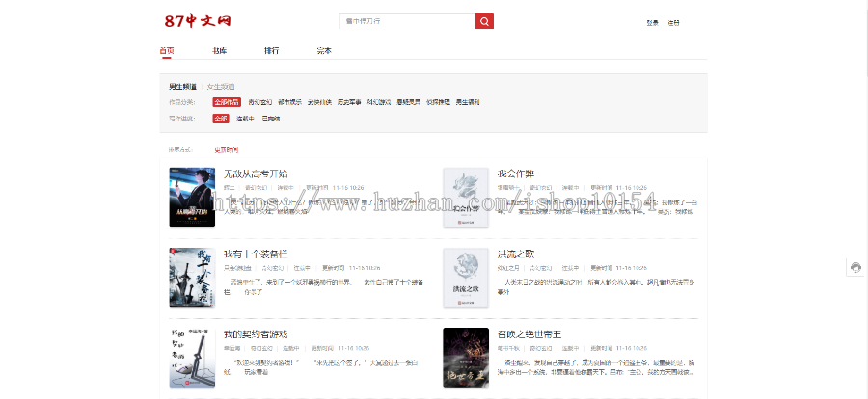Open the cover of 我有十个装备栏
The height and width of the screenshot is (399, 868).
click(x=192, y=278)
